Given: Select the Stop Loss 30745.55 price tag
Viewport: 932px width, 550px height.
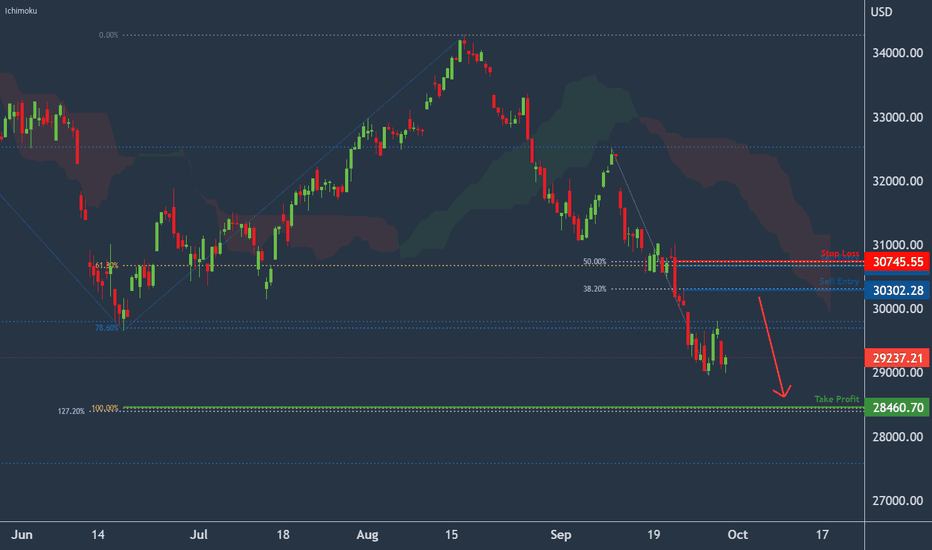Looking at the screenshot, I should (898, 262).
